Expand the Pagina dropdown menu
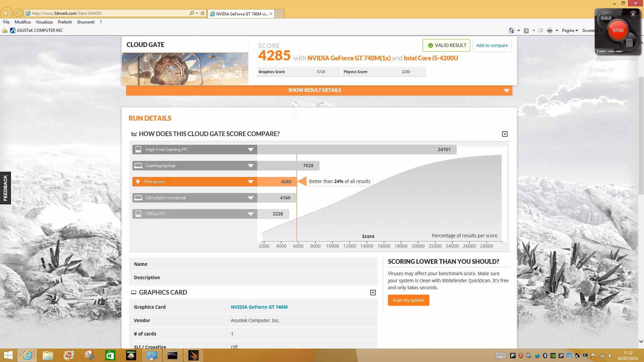The image size is (644, 362). (570, 31)
